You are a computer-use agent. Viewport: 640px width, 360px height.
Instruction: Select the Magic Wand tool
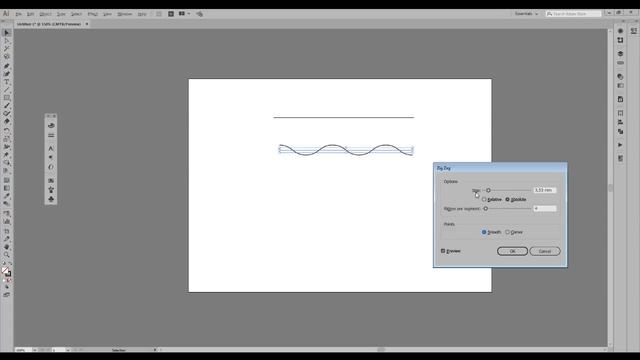pos(7,49)
